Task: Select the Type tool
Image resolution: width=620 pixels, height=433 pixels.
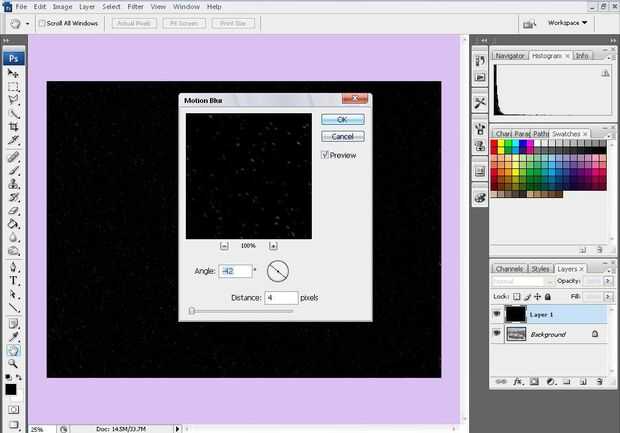Action: [x=13, y=281]
